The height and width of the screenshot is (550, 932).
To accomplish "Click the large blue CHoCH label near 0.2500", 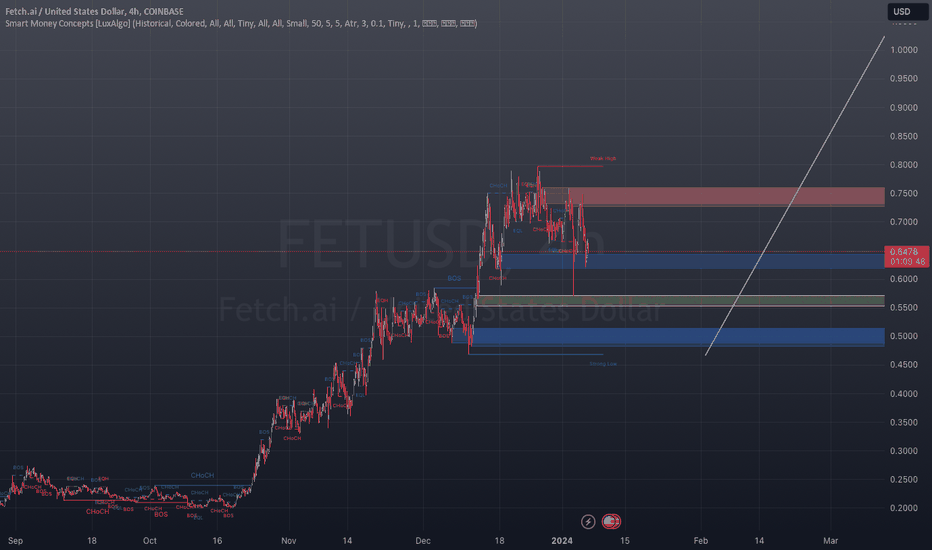I will (x=202, y=475).
